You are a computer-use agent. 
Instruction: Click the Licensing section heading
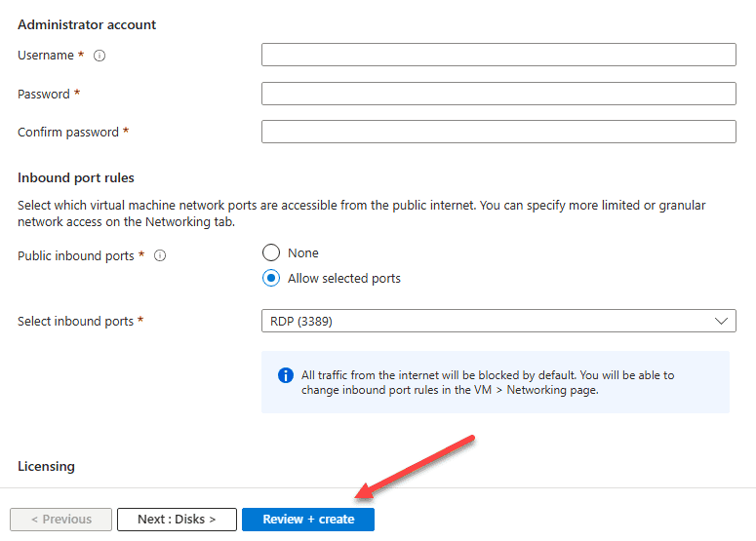click(46, 466)
